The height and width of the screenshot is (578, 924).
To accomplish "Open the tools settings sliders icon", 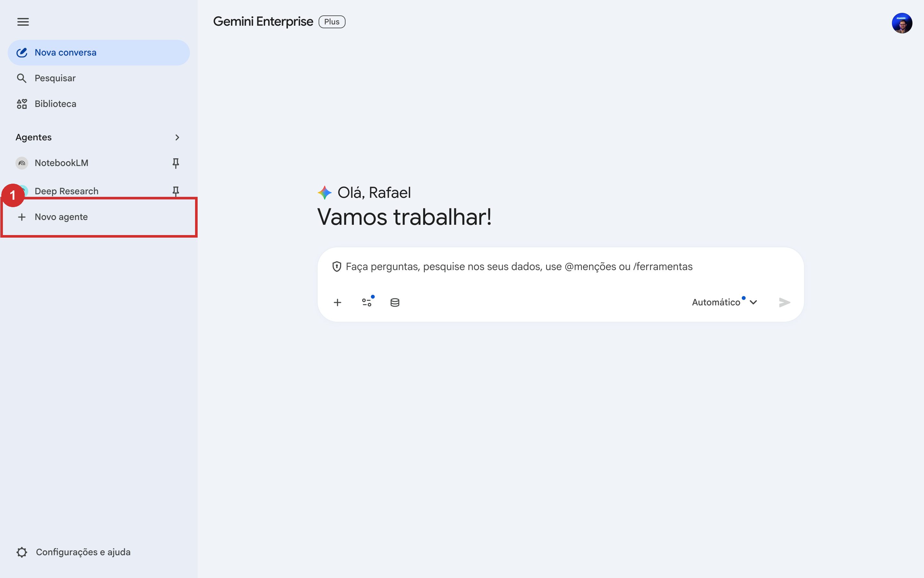I will coord(366,302).
